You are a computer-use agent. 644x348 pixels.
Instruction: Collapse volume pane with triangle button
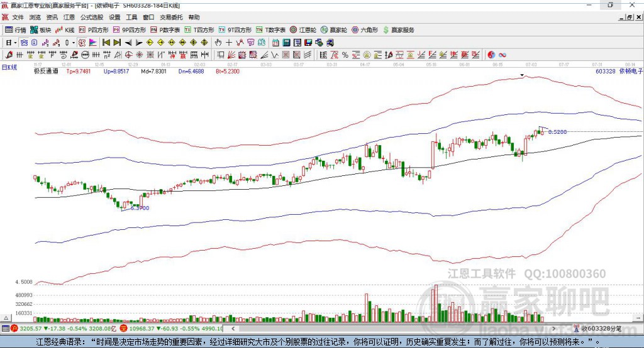6,318
